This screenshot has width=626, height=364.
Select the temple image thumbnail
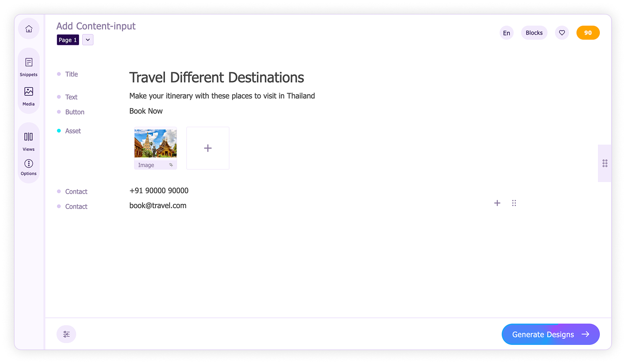coord(156,144)
